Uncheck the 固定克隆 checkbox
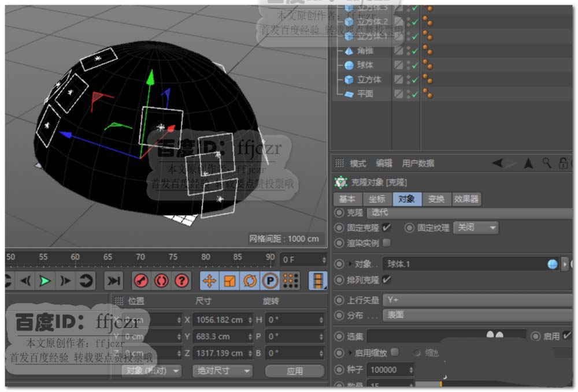The image size is (578, 392). [387, 227]
